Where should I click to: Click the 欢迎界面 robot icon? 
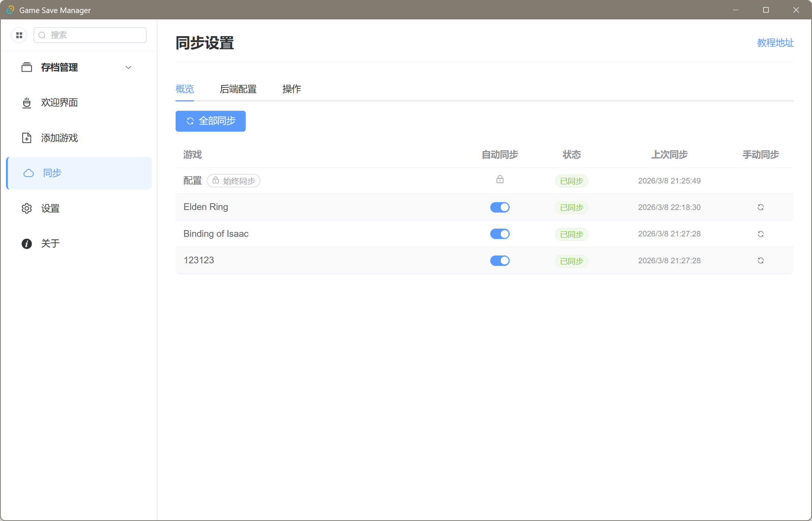pos(26,103)
